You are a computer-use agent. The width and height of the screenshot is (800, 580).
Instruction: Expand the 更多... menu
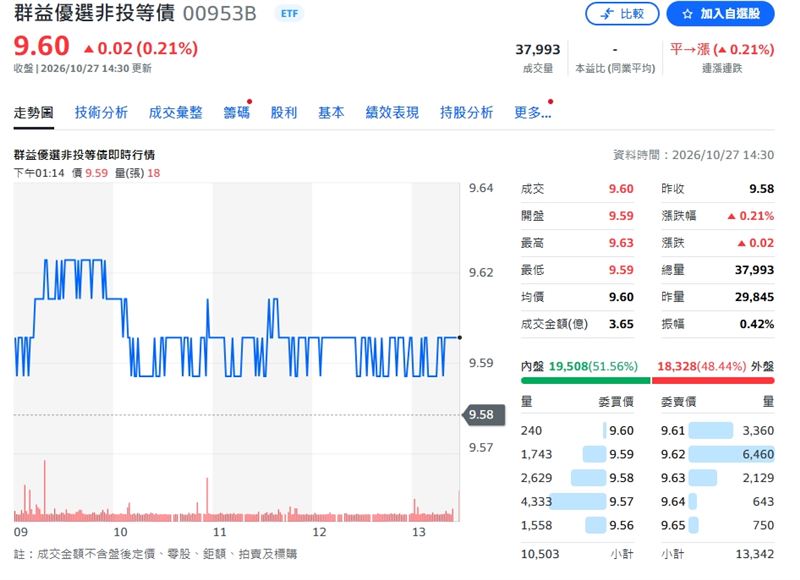[532, 113]
